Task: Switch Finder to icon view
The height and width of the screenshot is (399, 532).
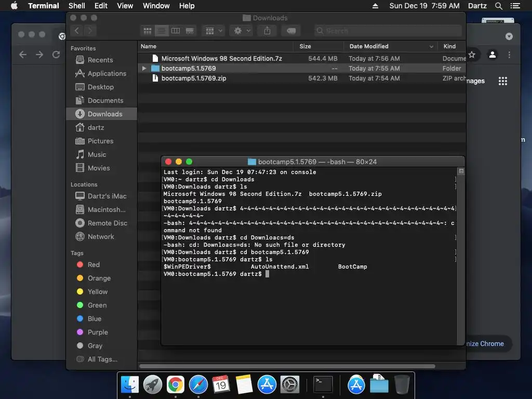Action: 147,31
